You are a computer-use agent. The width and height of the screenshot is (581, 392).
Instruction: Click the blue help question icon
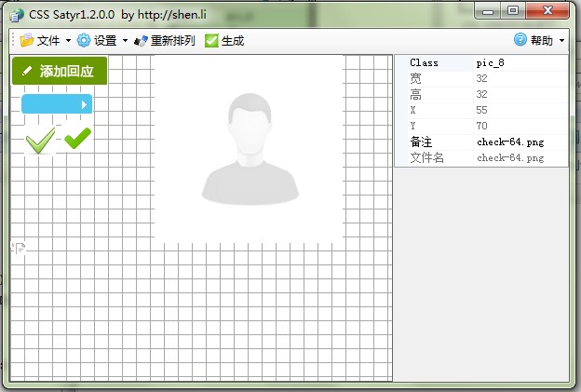pos(520,39)
